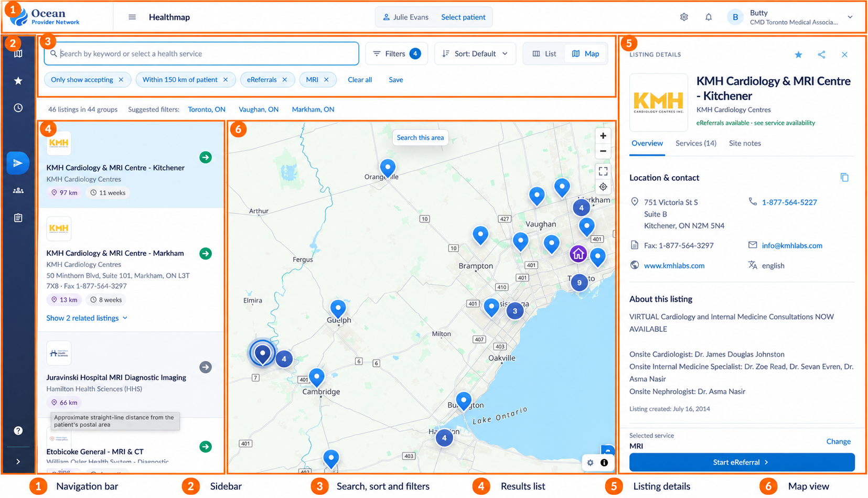
Task: Open the Site notes tab
Action: click(x=745, y=144)
